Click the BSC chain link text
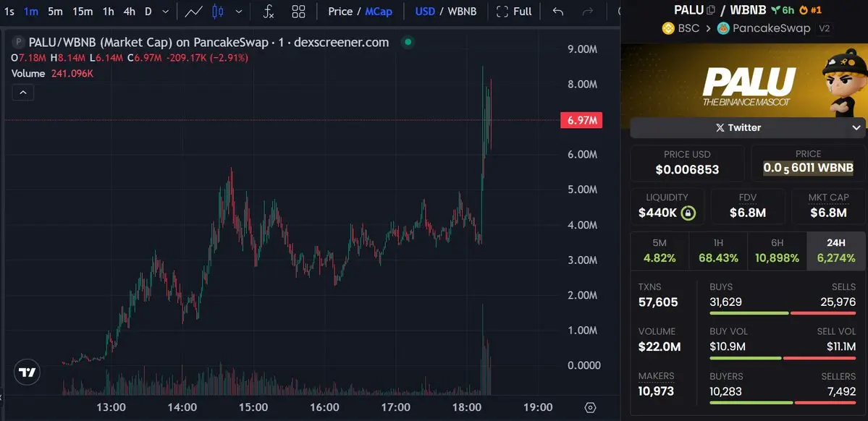 pyautogui.click(x=688, y=28)
